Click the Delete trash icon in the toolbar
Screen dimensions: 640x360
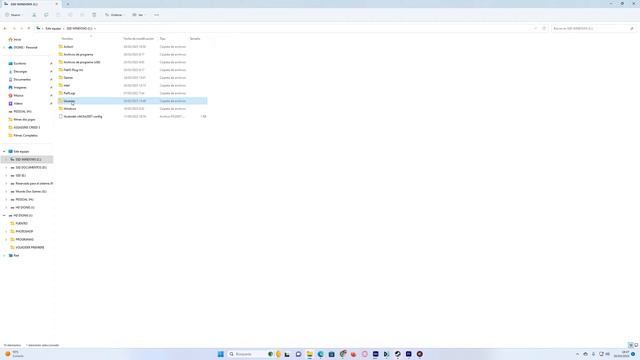tap(94, 15)
